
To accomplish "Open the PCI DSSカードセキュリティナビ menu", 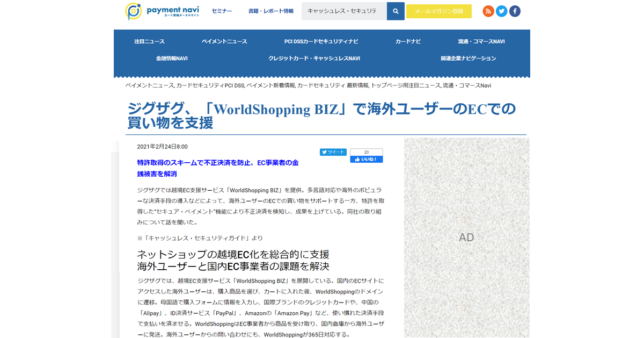I will [321, 41].
